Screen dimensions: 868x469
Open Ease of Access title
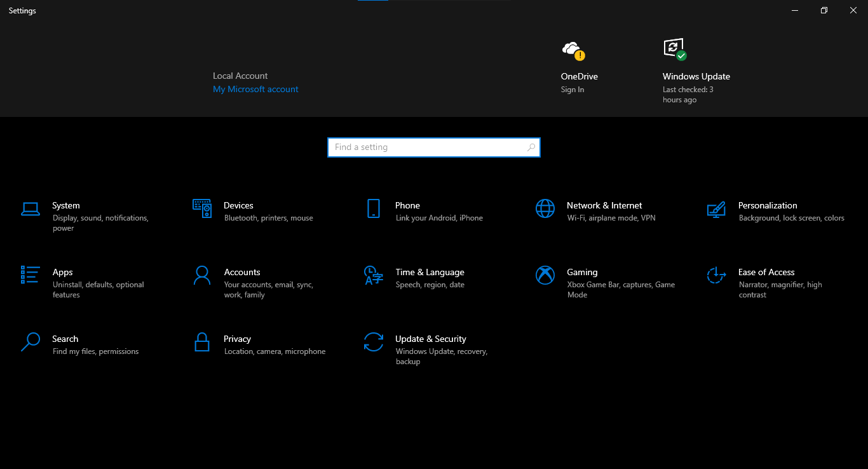pos(766,272)
